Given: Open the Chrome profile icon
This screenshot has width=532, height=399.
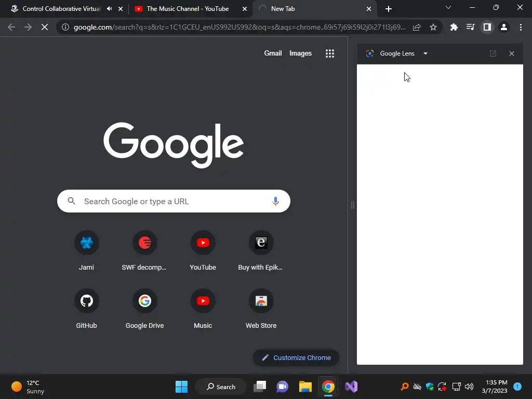Looking at the screenshot, I should point(504,27).
